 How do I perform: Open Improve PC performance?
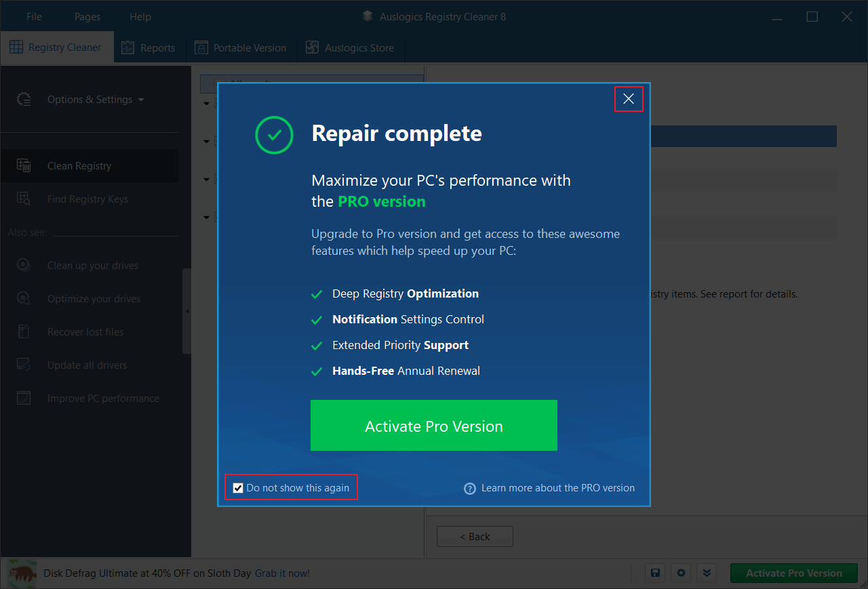(90, 399)
